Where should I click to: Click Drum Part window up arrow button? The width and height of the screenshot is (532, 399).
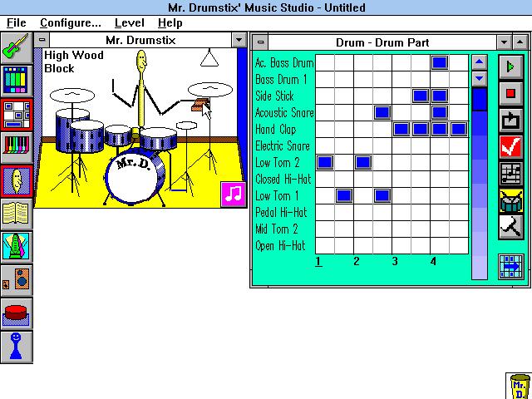pos(520,42)
